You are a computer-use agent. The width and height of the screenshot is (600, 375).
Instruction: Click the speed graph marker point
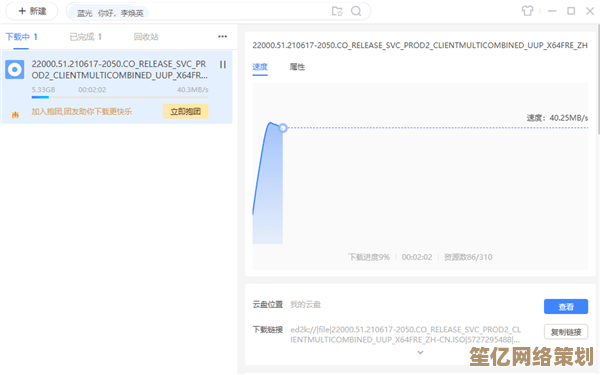283,128
